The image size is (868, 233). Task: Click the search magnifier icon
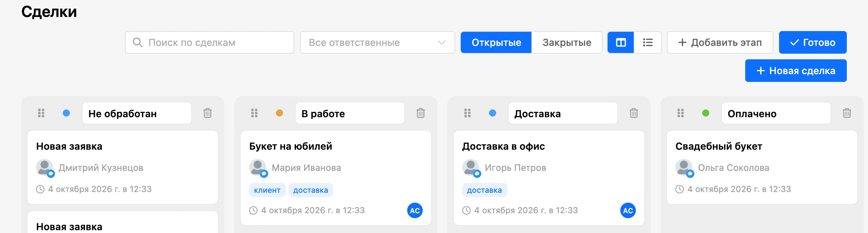click(137, 42)
